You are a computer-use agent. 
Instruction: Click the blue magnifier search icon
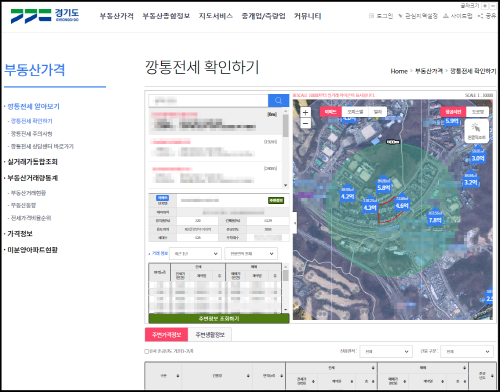[278, 101]
